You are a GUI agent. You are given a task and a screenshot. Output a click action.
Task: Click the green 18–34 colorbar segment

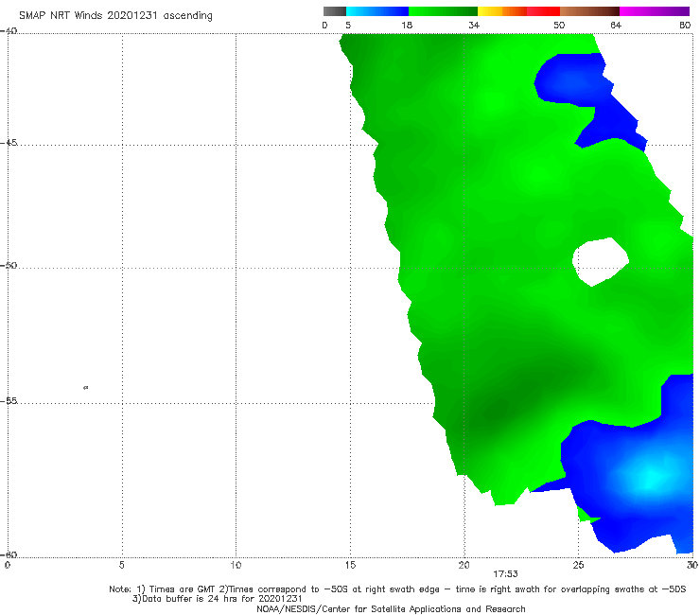pos(443,11)
